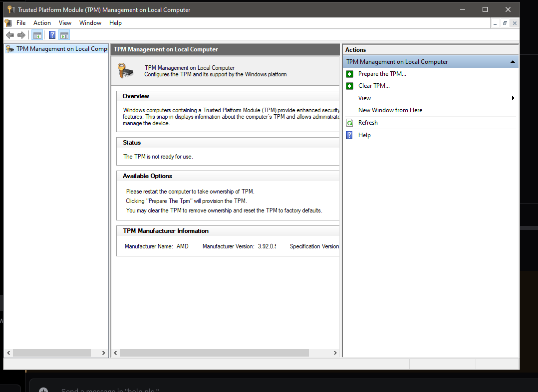
Task: Open the Window menu
Action: [x=90, y=23]
